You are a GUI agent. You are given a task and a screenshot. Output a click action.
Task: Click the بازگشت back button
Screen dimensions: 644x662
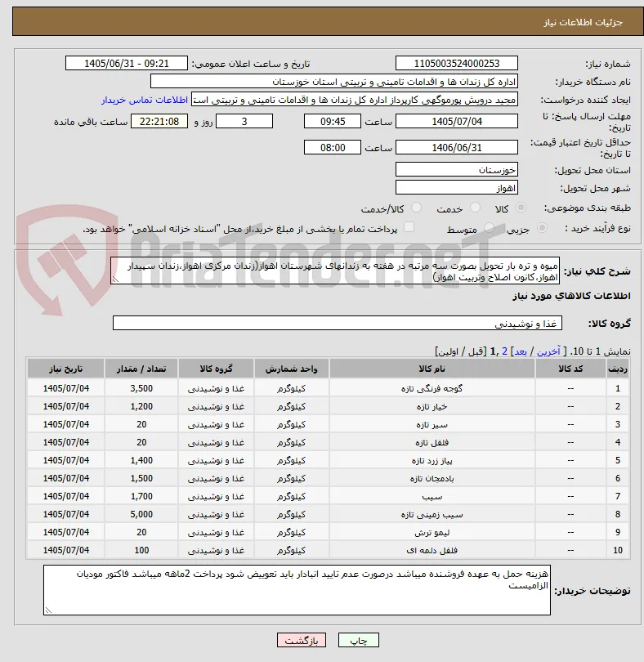click(302, 640)
